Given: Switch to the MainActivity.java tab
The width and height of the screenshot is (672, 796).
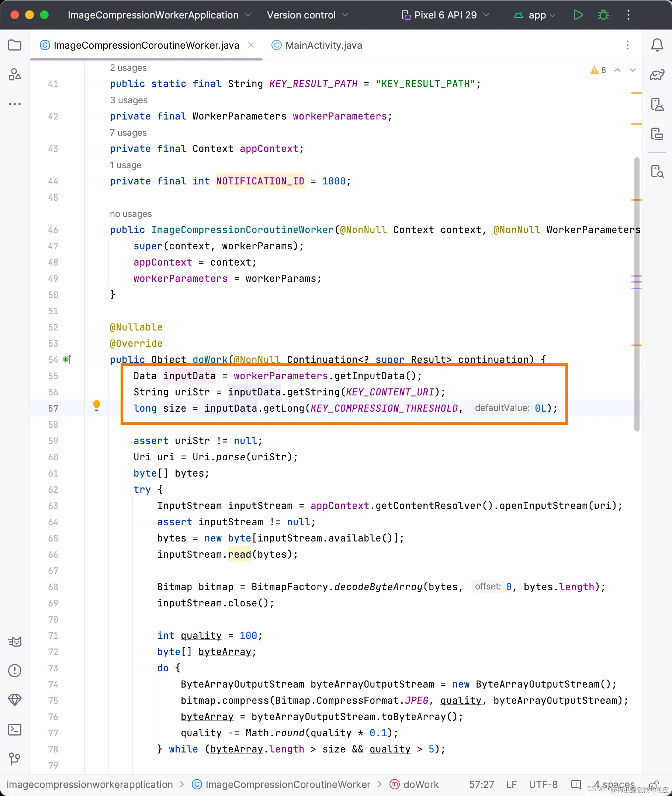Looking at the screenshot, I should (317, 45).
